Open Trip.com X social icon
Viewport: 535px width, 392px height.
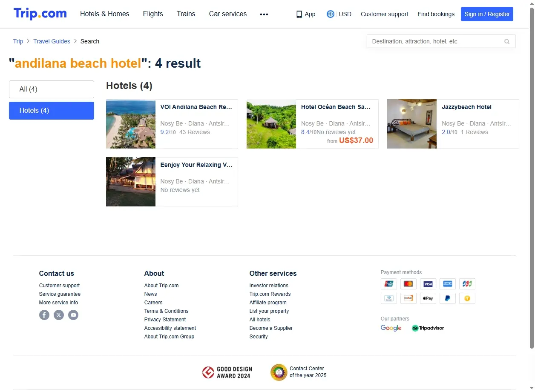(59, 315)
